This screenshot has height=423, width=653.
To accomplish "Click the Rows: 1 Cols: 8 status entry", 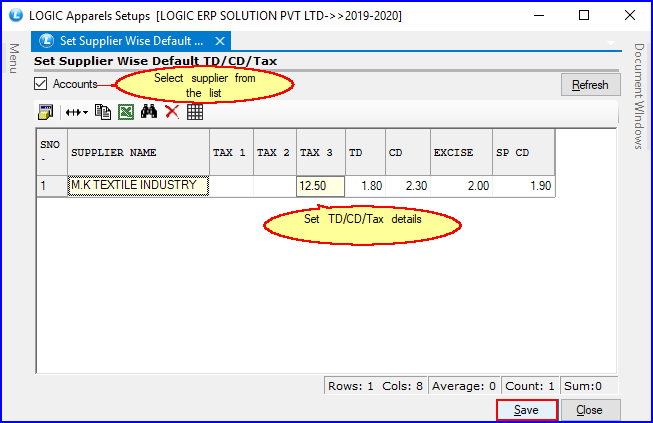I will click(375, 386).
